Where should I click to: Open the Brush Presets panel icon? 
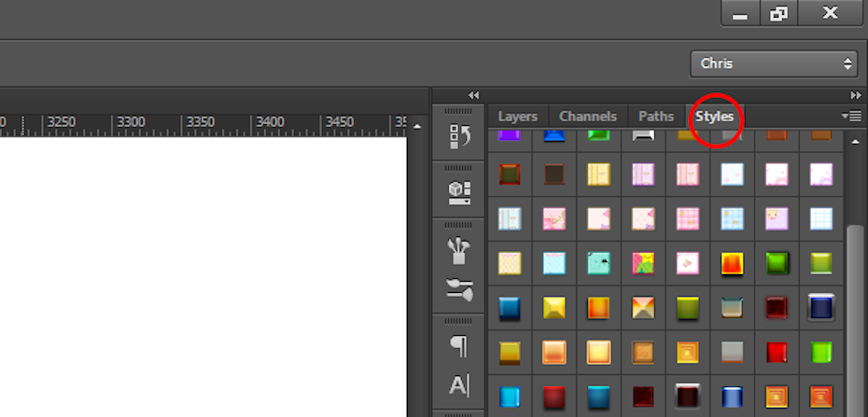tap(460, 290)
